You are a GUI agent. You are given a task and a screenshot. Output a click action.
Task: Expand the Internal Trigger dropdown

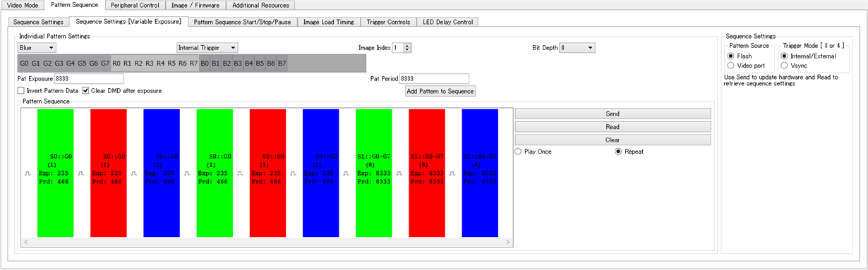(x=207, y=48)
